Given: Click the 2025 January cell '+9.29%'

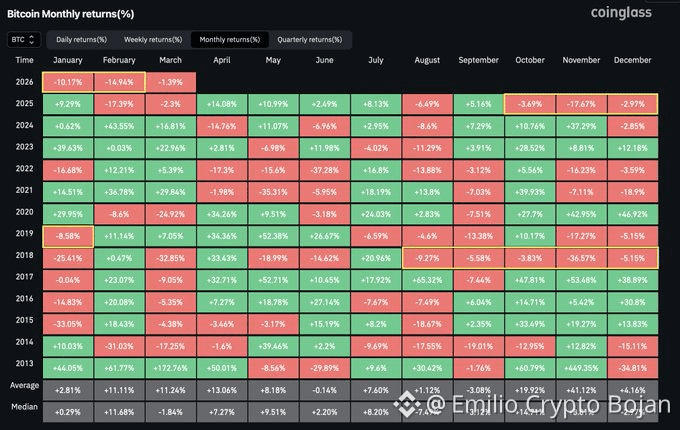Looking at the screenshot, I should pos(68,104).
